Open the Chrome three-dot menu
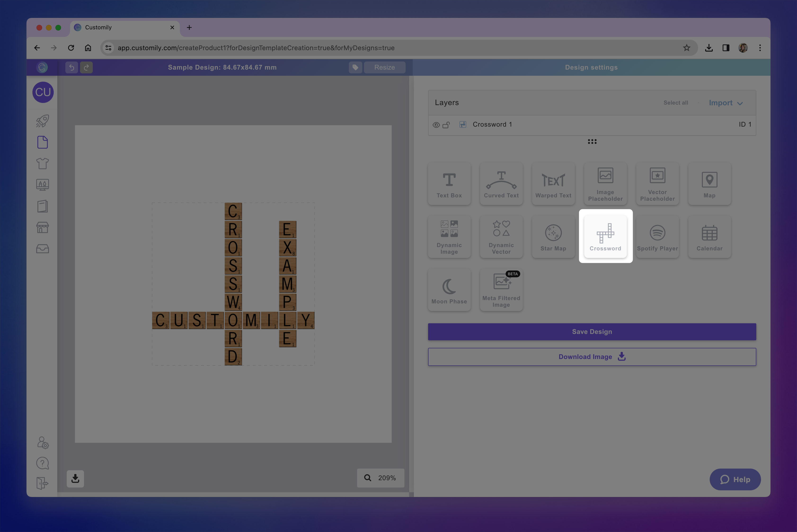The width and height of the screenshot is (797, 532). 760,48
